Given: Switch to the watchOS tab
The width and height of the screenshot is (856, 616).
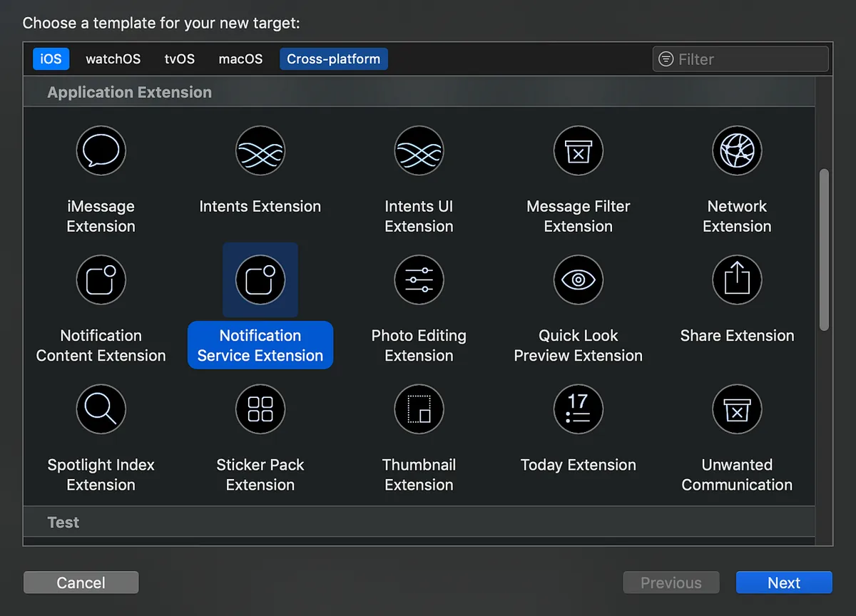Looking at the screenshot, I should click(113, 59).
